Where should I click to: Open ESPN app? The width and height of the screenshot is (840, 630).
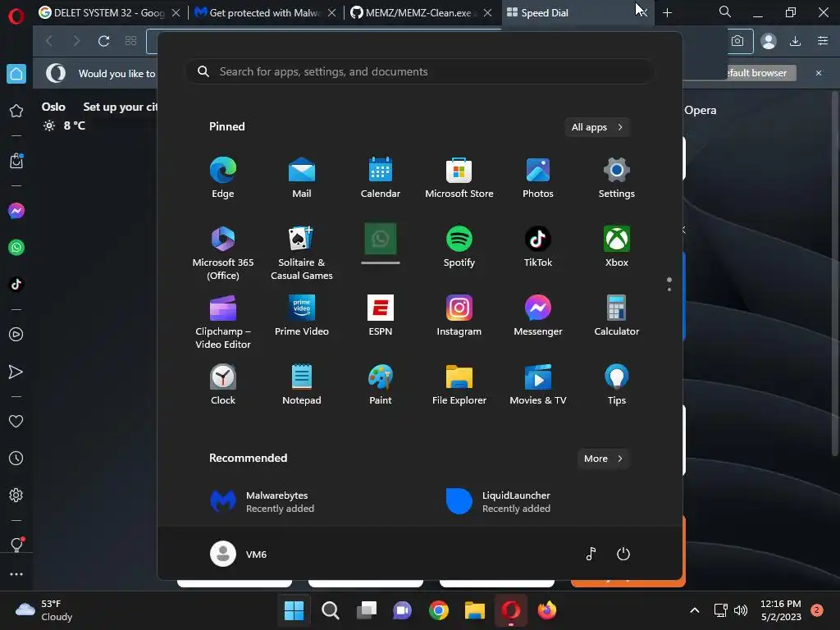click(x=381, y=316)
